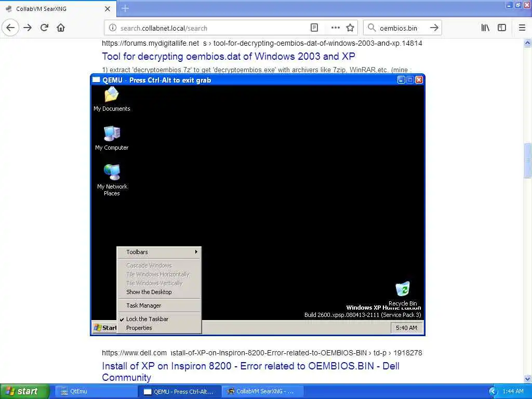Image resolution: width=532 pixels, height=399 pixels.
Task: Expand hidden tray icons arrow
Action: [493, 392]
